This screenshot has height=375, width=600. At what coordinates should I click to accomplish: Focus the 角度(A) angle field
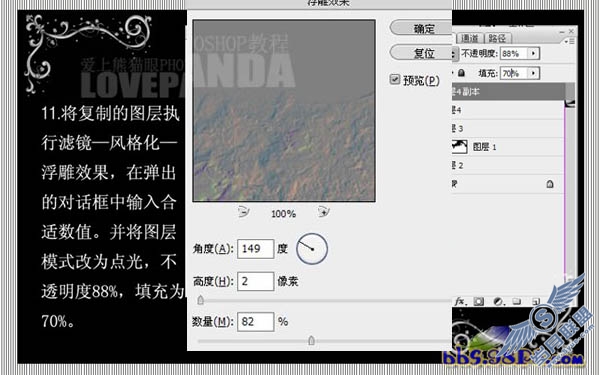click(x=256, y=249)
